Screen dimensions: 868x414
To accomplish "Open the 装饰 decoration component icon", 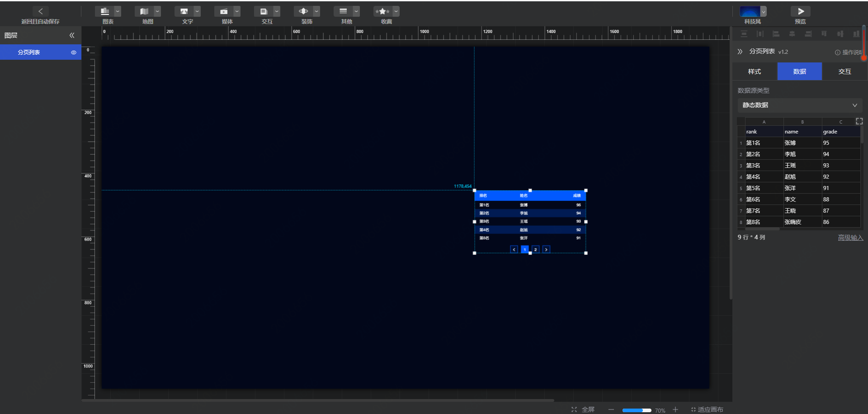I will point(303,11).
